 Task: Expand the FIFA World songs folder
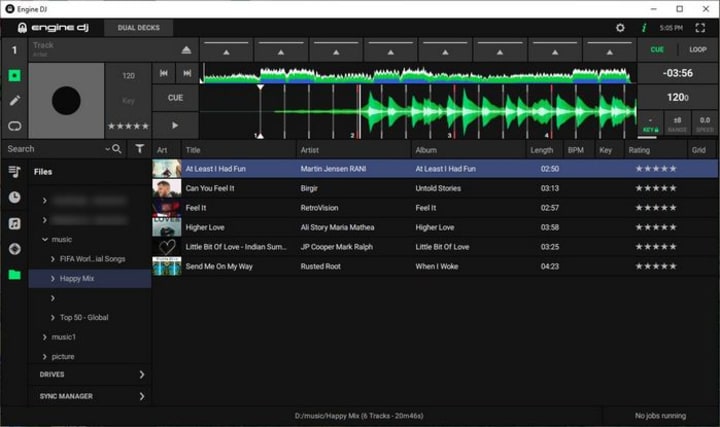point(52,259)
